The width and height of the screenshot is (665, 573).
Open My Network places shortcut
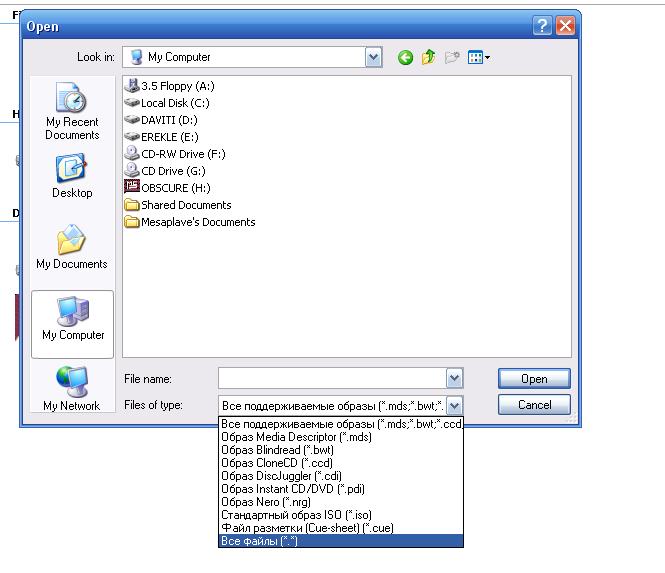tap(72, 388)
